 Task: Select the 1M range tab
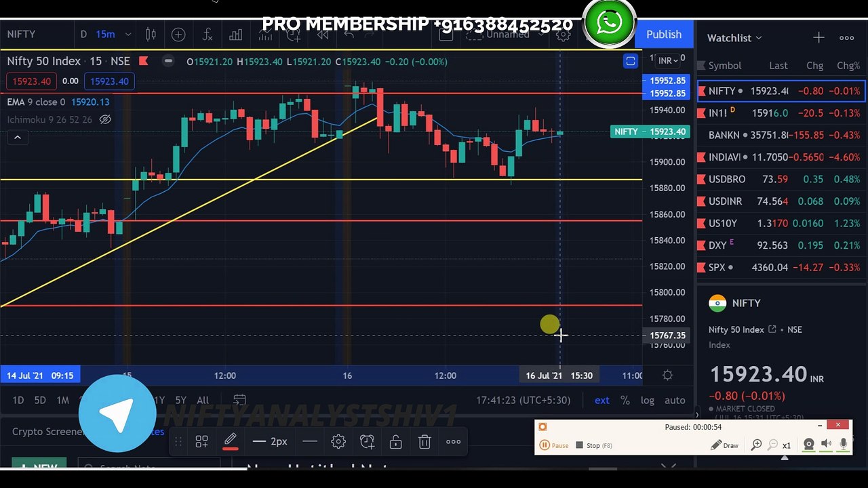62,400
